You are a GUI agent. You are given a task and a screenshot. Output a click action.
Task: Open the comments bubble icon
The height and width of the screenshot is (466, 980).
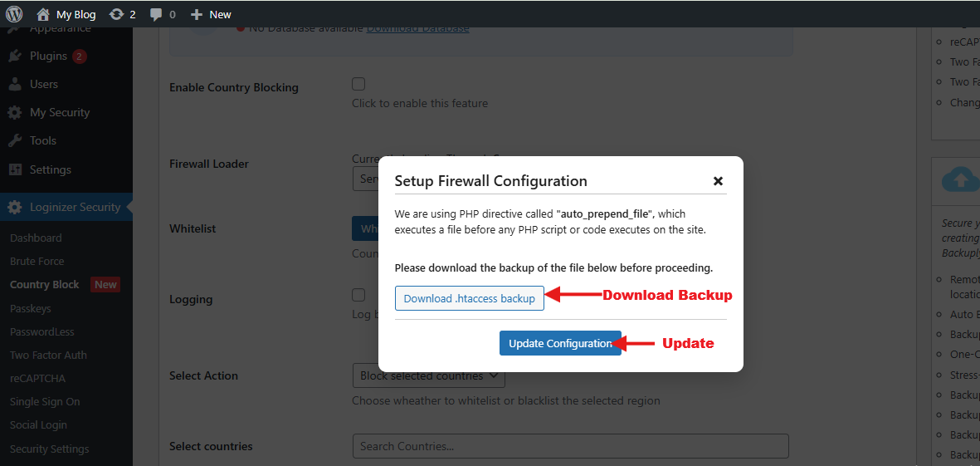pyautogui.click(x=156, y=14)
